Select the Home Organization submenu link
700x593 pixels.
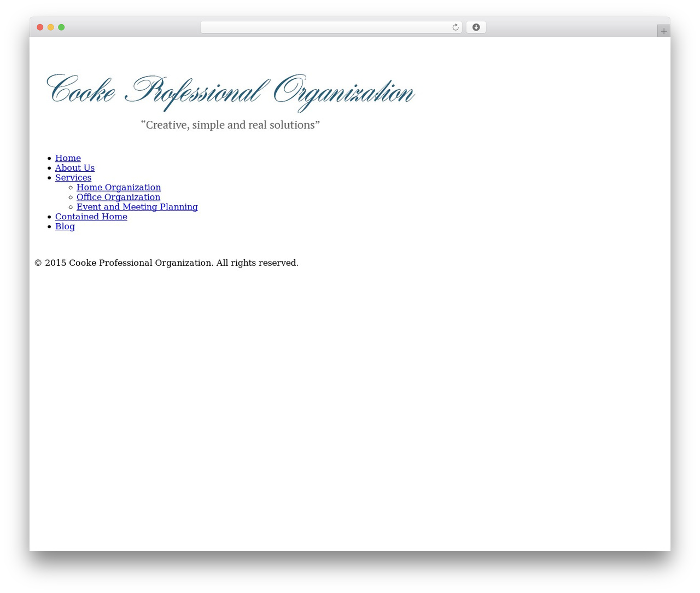pos(119,188)
